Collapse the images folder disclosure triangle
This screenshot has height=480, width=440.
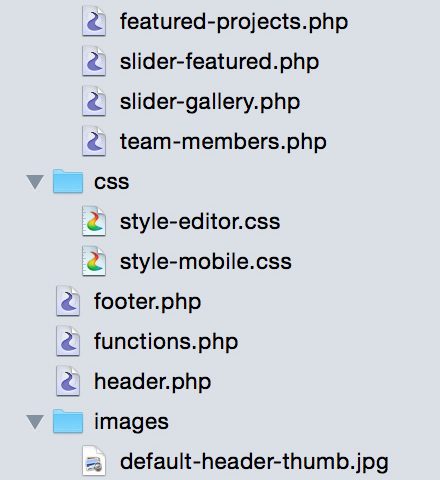click(35, 422)
